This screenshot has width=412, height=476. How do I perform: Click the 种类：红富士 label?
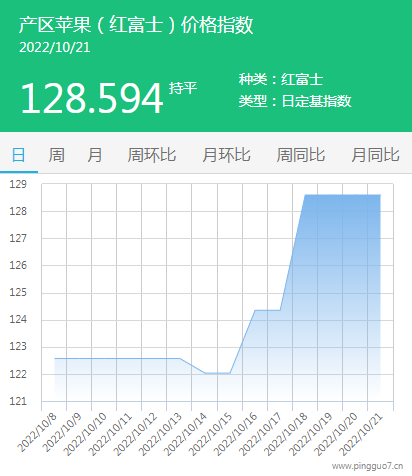(x=281, y=79)
